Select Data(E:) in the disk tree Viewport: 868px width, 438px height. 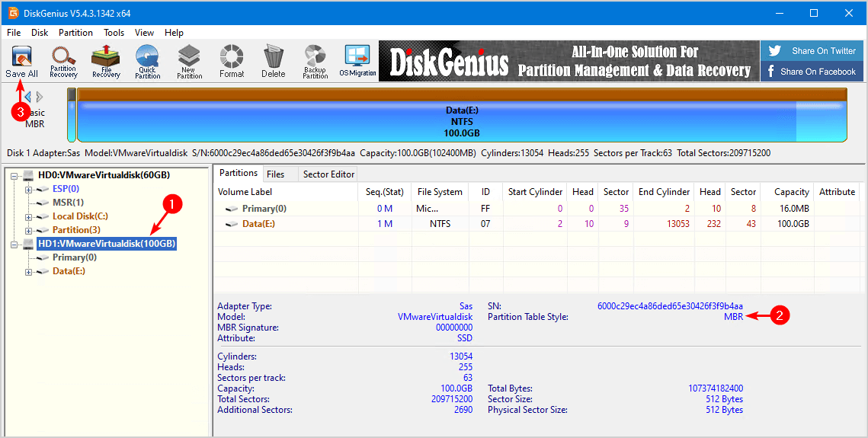tap(69, 271)
